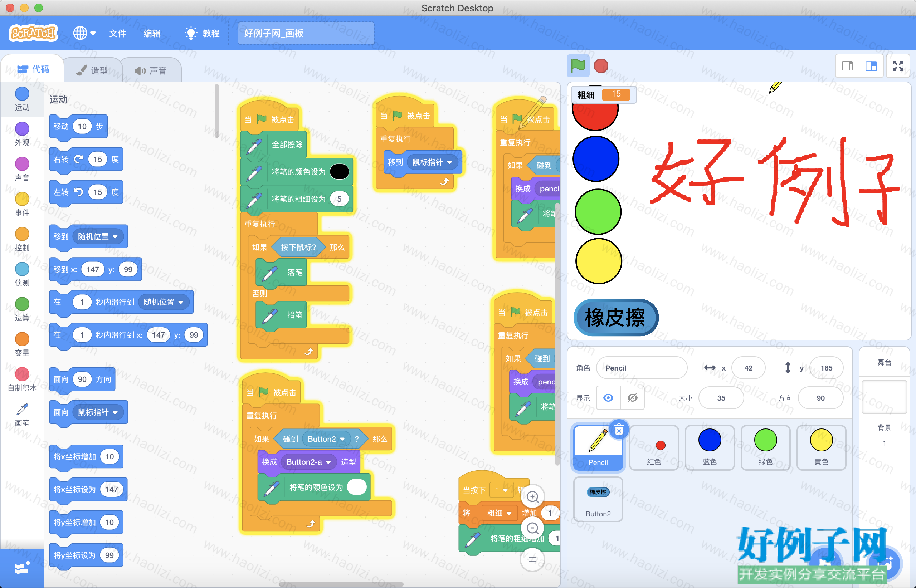Select the 绿色 sprite thumbnail

(765, 447)
